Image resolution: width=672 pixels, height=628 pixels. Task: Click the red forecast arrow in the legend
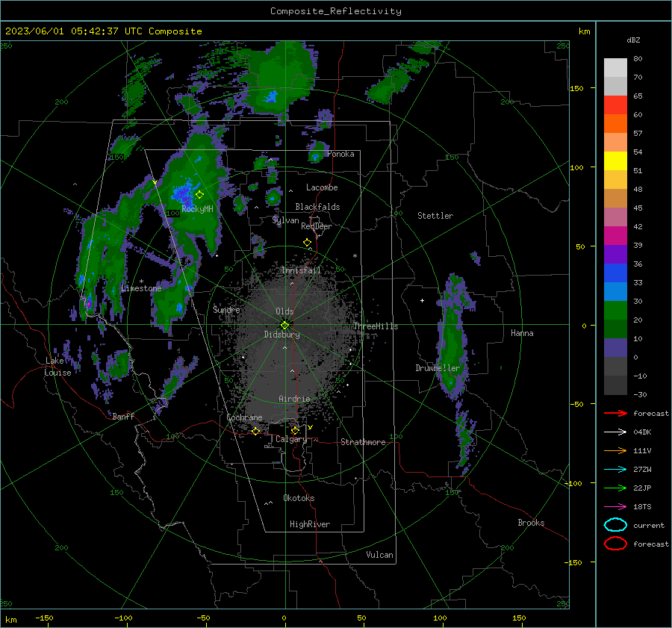[x=615, y=413]
